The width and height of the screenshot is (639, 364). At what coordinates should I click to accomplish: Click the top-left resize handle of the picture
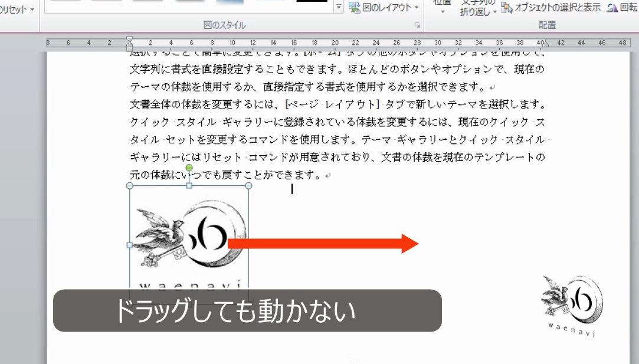tap(130, 186)
